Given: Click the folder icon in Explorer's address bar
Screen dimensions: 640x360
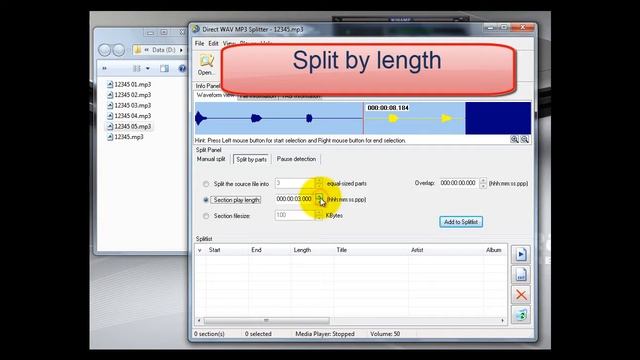Looking at the screenshot, I should pos(138,50).
